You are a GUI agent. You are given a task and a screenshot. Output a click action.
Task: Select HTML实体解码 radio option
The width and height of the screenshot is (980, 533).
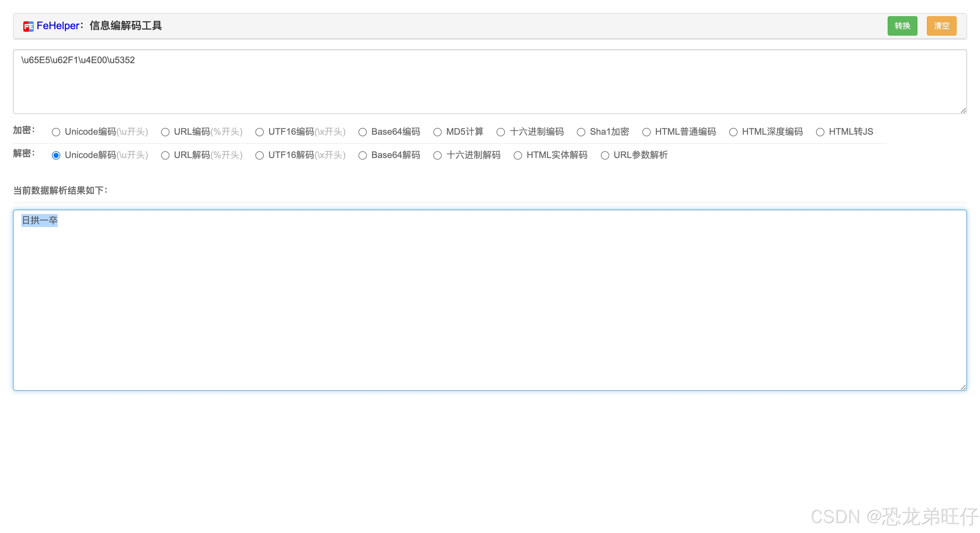[x=518, y=155]
